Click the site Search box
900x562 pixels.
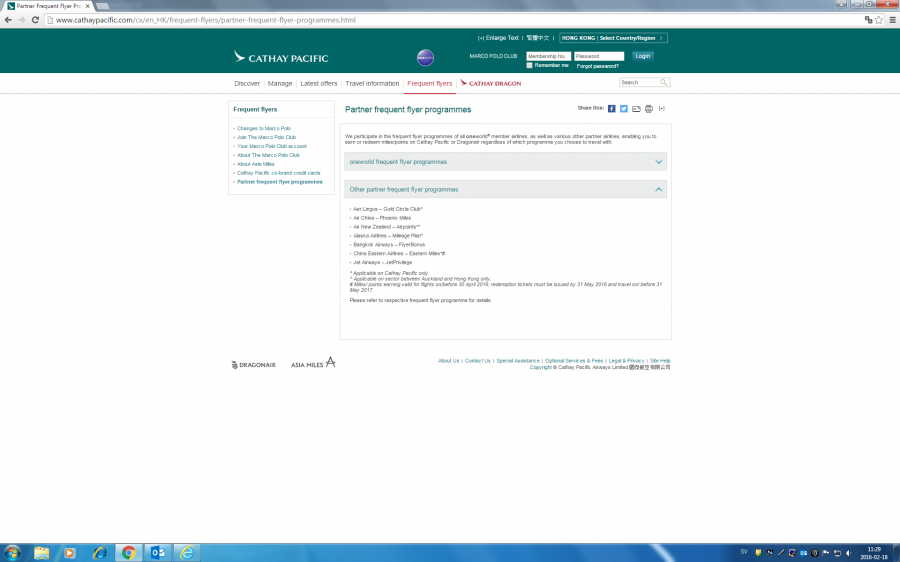(x=640, y=83)
